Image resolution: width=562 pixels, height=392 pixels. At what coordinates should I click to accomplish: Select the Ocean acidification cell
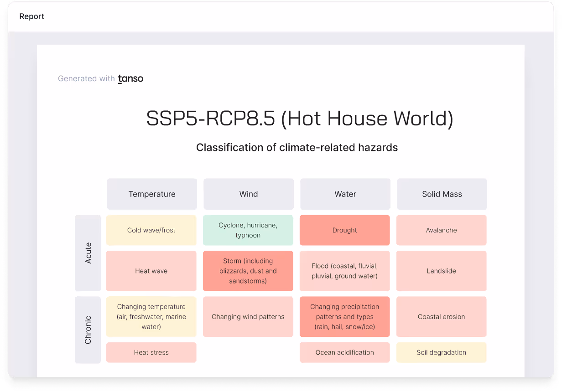[x=345, y=352]
